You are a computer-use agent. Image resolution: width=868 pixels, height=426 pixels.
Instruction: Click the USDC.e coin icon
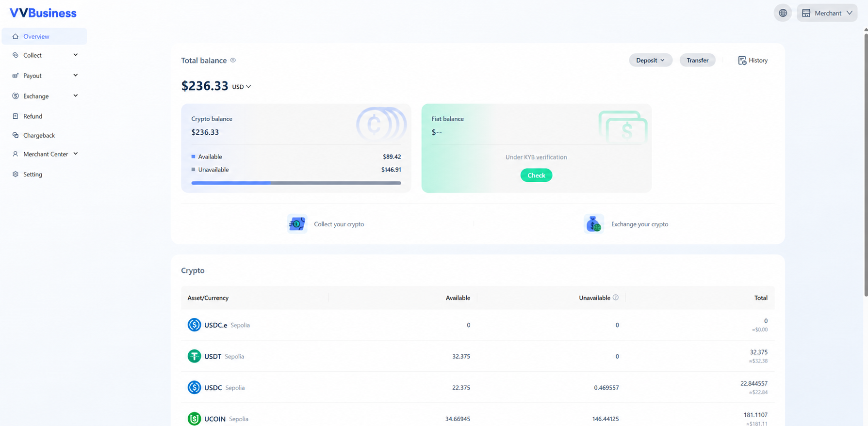(194, 325)
